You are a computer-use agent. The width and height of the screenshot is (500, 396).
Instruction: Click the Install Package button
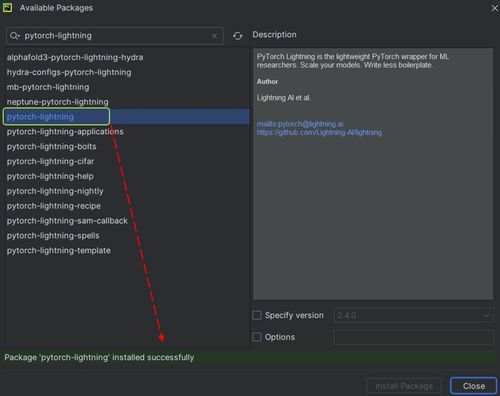(x=404, y=386)
